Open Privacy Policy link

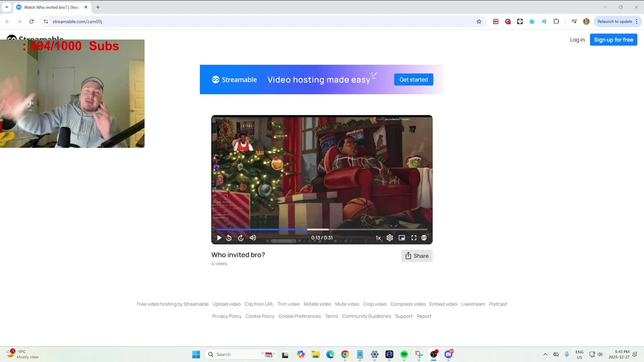pos(227,316)
